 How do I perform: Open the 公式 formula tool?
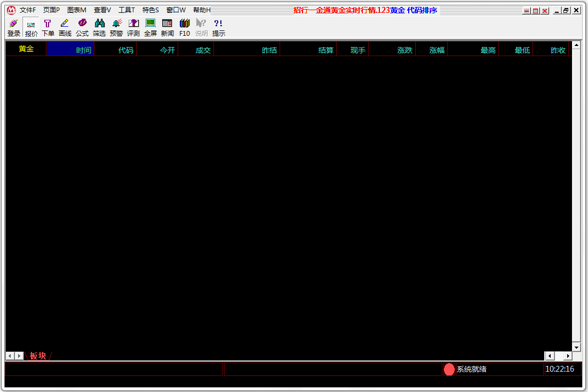pos(82,28)
